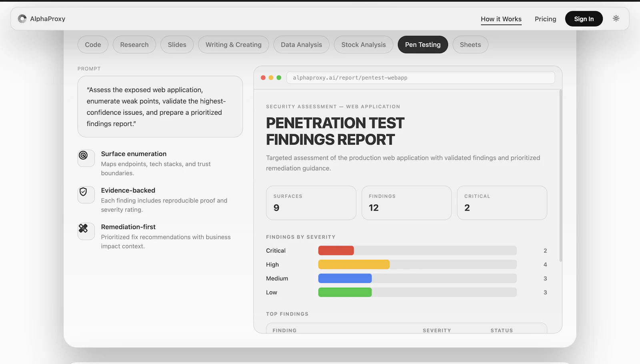Switch to the Sheets tab
The height and width of the screenshot is (364, 640).
(470, 45)
